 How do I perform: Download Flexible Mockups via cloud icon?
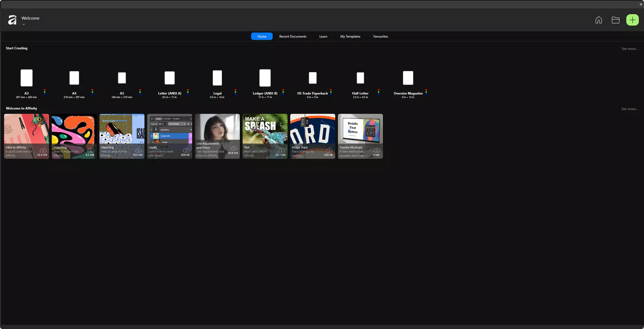coord(377,150)
